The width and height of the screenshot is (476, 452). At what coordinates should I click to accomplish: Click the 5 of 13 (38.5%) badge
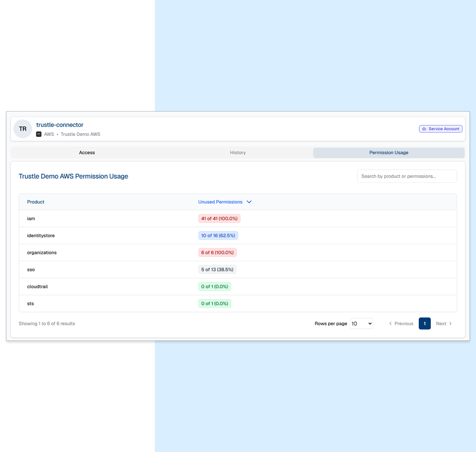[217, 270]
